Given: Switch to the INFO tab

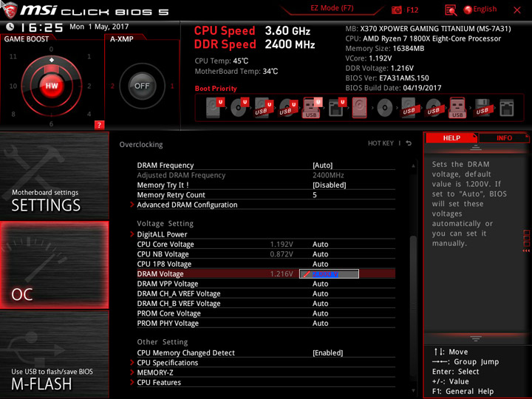Looking at the screenshot, I should pyautogui.click(x=504, y=137).
